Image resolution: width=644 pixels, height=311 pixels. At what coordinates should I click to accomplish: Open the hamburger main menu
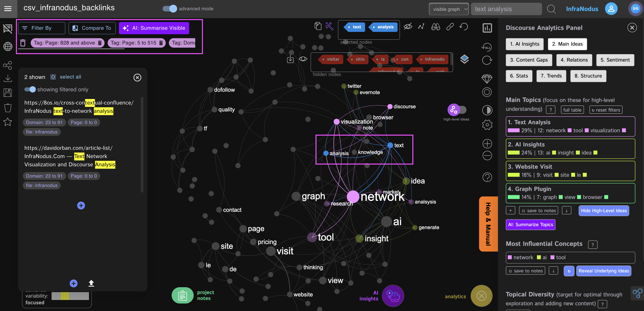8,9
